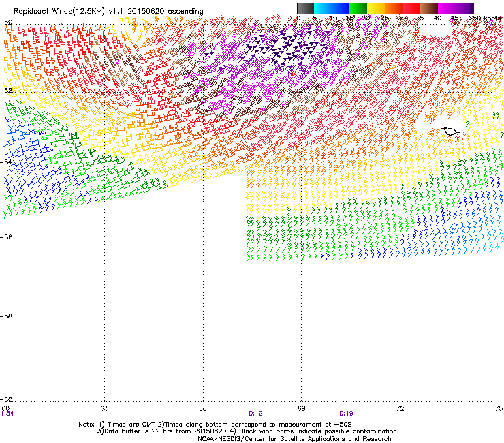Screen dimensions: 504x443
Task: Click the 'Times are GMT' note line
Action: [x=215, y=425]
